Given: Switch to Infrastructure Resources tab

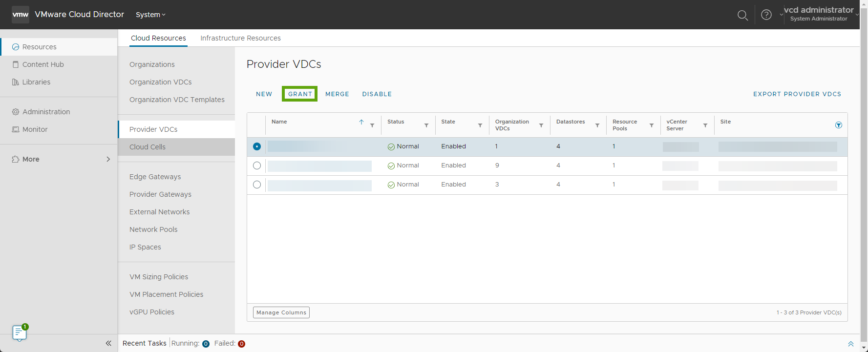Looking at the screenshot, I should (240, 38).
